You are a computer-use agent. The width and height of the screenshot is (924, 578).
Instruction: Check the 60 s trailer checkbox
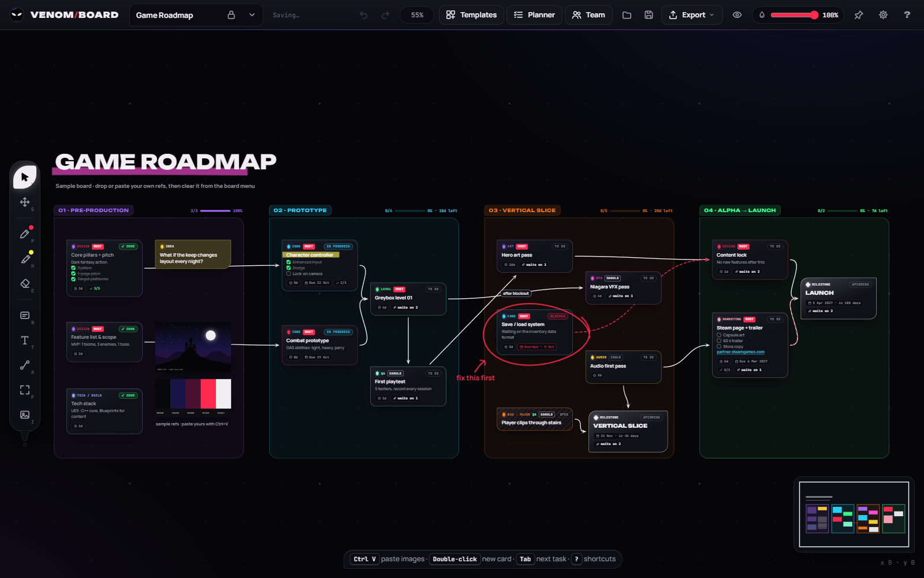719,341
